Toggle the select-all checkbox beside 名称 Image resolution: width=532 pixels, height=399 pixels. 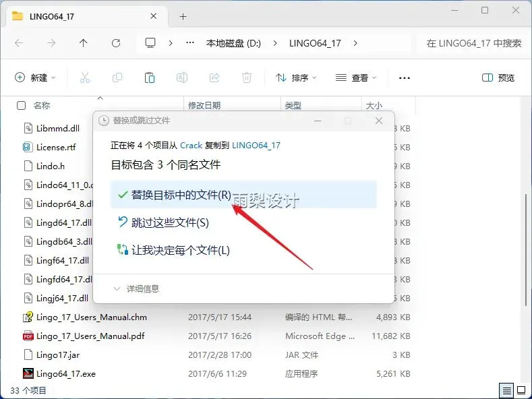[x=21, y=106]
